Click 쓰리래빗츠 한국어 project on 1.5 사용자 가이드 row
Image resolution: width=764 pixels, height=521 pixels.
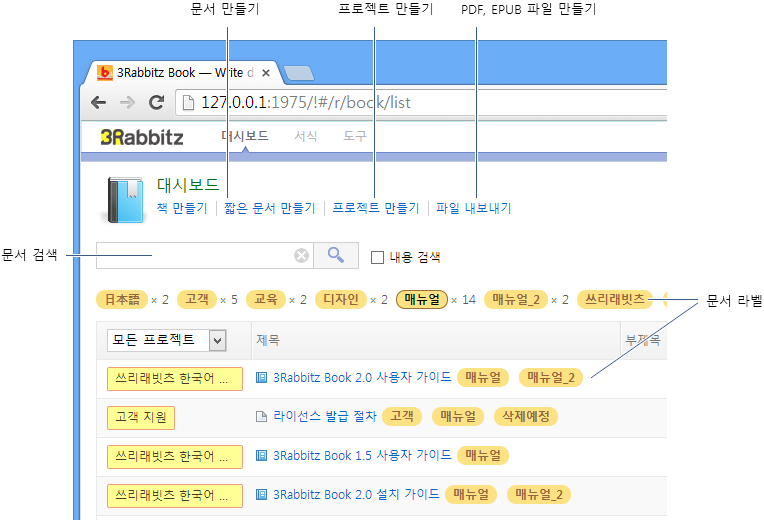click(x=175, y=457)
